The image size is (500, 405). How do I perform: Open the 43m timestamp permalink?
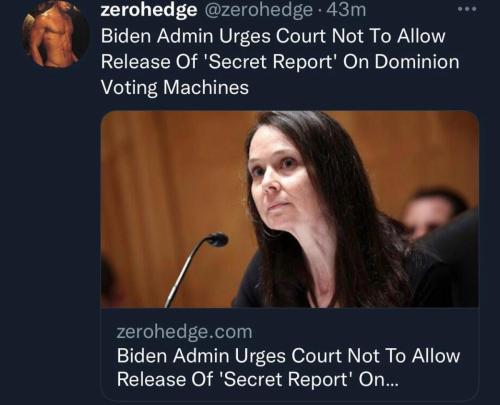point(346,10)
